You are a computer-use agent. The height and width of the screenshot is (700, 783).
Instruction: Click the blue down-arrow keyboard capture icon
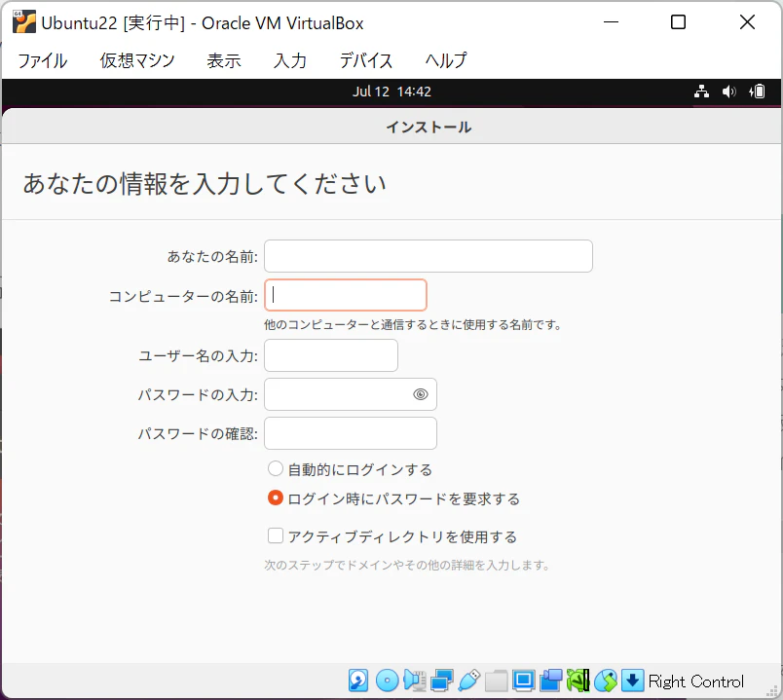coord(632,681)
